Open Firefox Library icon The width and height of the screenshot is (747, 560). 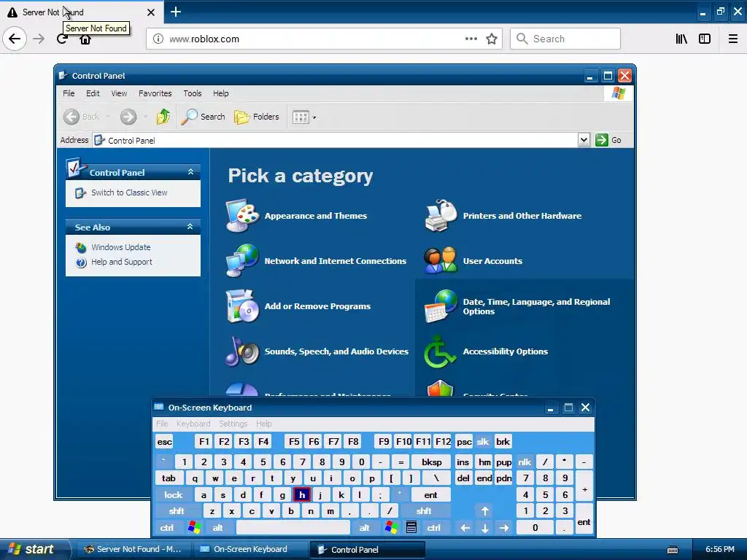681,39
